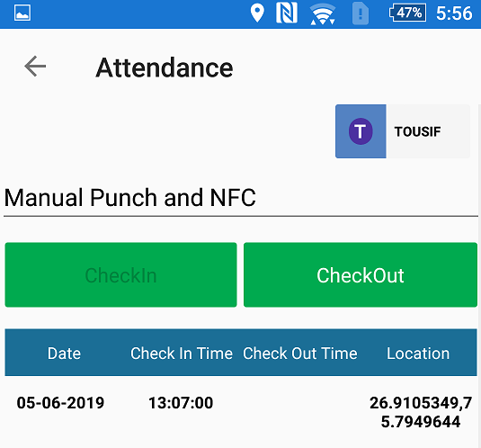Select the Date column header
Viewport: 481px width, 448px height.
point(64,354)
